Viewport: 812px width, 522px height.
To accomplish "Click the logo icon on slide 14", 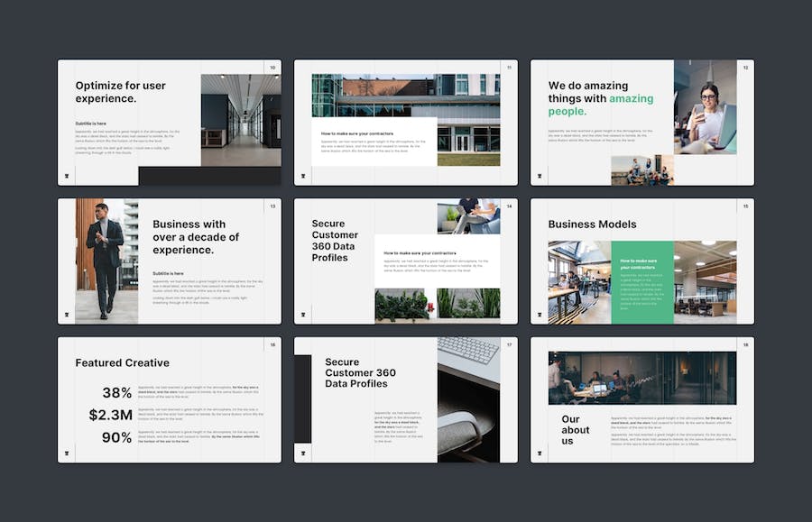I will point(303,315).
